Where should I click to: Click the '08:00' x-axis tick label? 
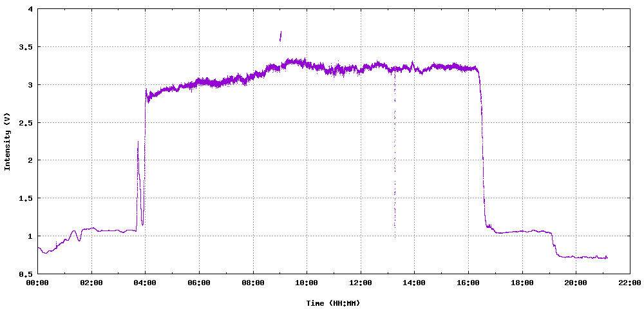coord(253,283)
